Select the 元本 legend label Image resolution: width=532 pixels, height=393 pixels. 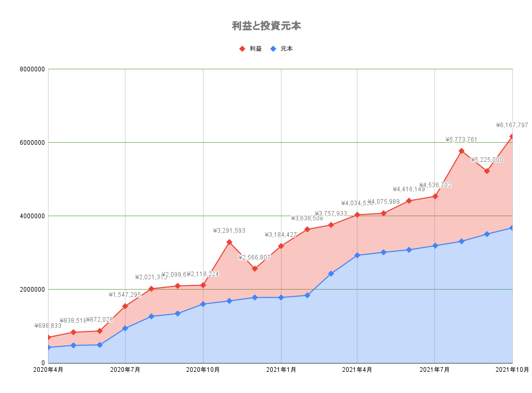coord(286,49)
